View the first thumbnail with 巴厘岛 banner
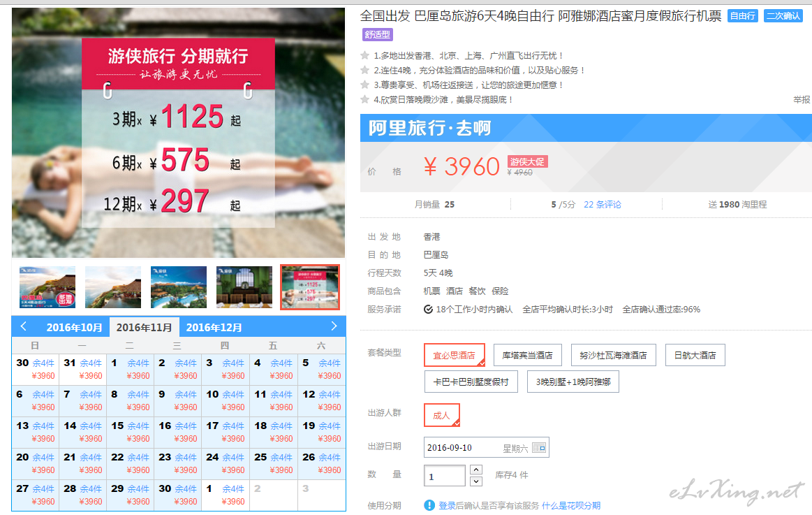 [x=47, y=287]
